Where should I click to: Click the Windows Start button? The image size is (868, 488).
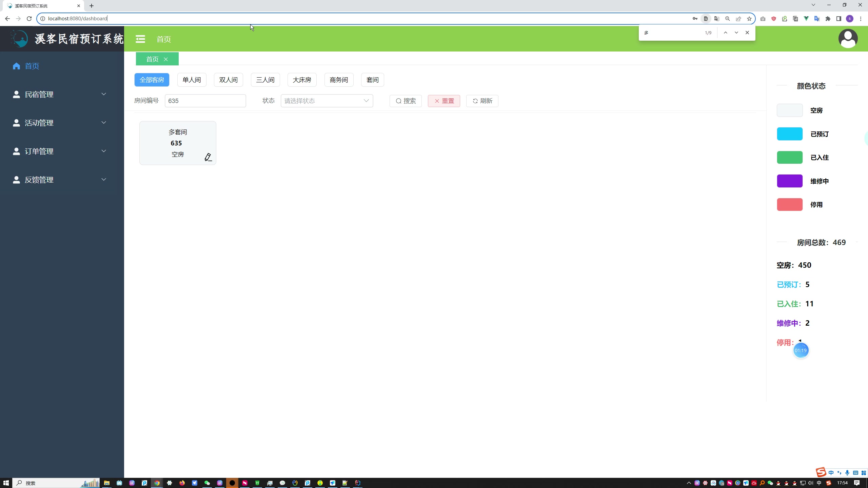(x=6, y=483)
